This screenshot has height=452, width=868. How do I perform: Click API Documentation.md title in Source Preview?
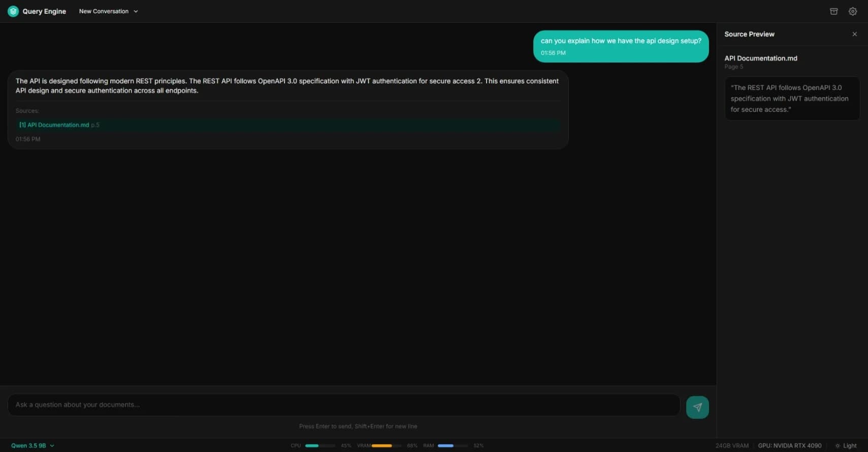(x=761, y=58)
